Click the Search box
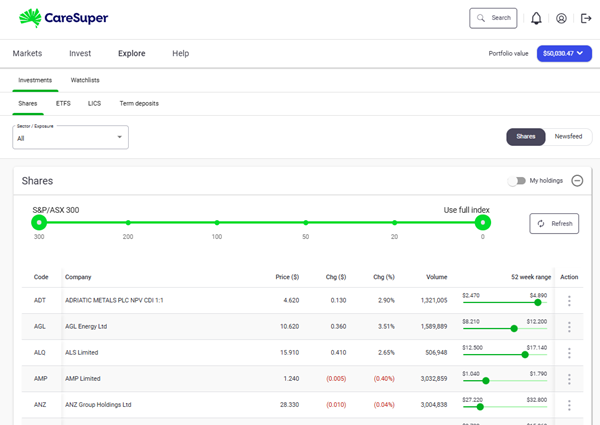The width and height of the screenshot is (600, 425). (493, 18)
